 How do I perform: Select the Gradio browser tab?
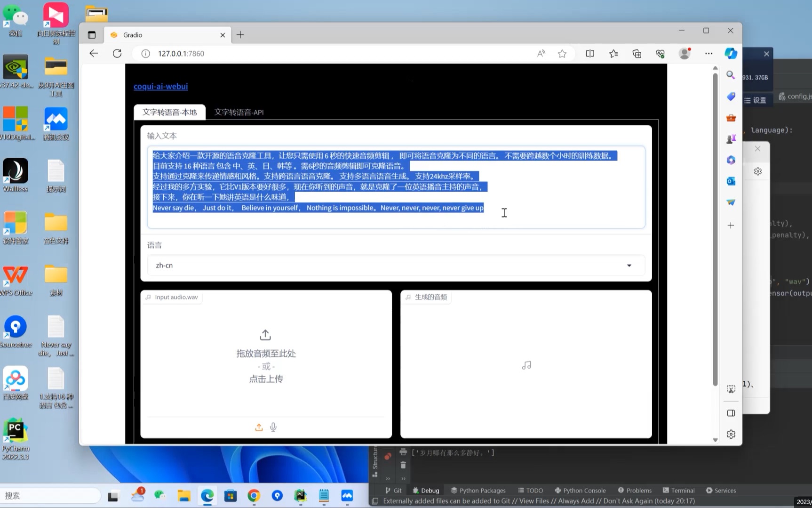point(167,35)
